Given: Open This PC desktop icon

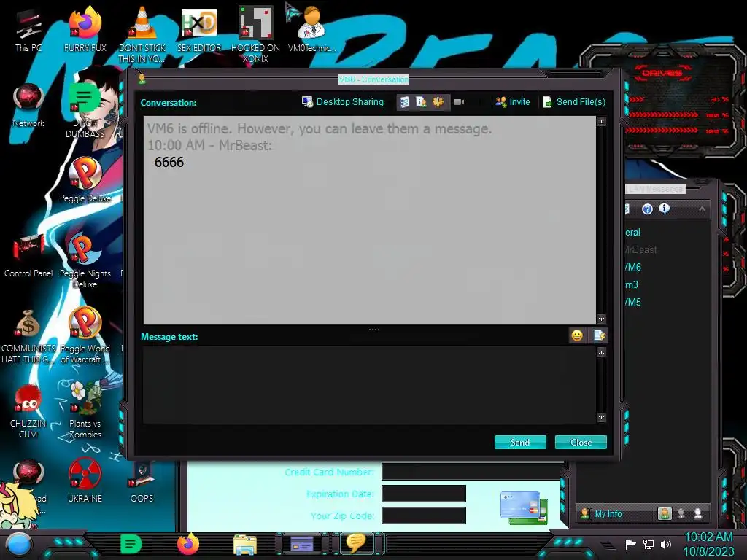Looking at the screenshot, I should coord(28,31).
